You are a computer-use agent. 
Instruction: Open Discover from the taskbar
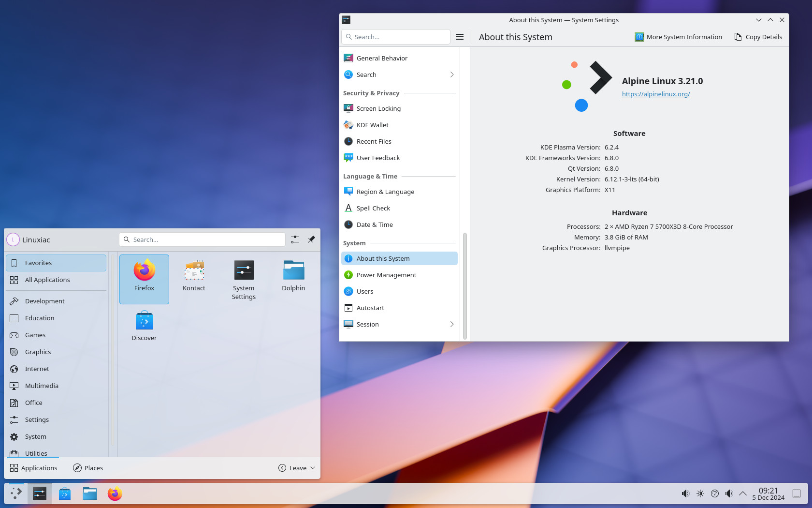[65, 493]
